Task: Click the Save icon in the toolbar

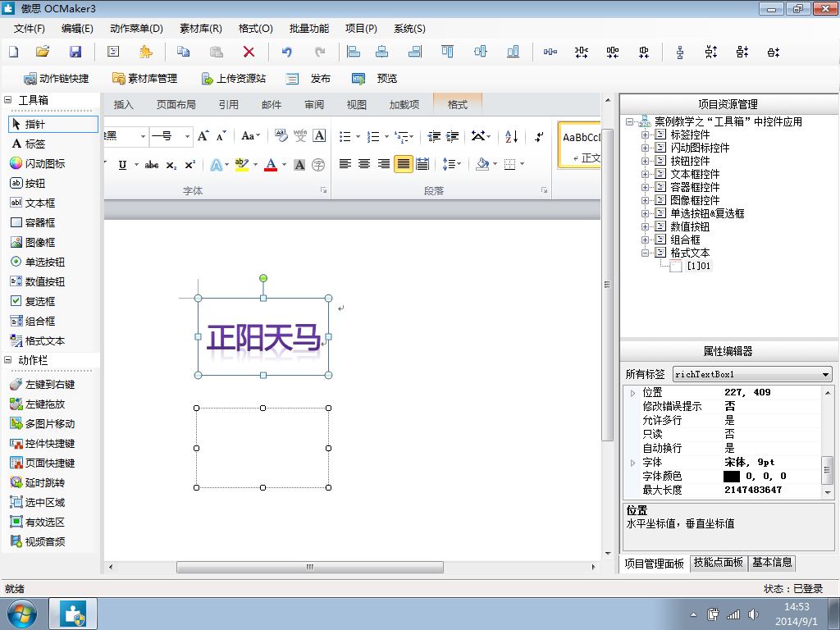Action: tap(75, 52)
